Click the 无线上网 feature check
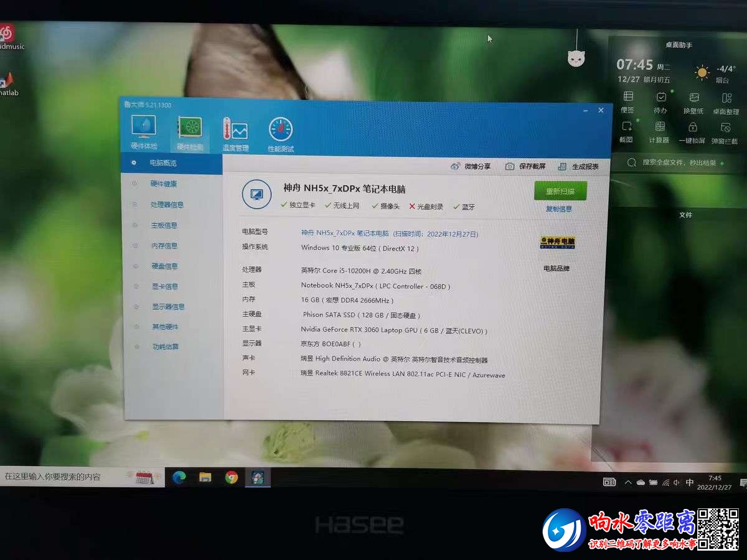 point(342,206)
